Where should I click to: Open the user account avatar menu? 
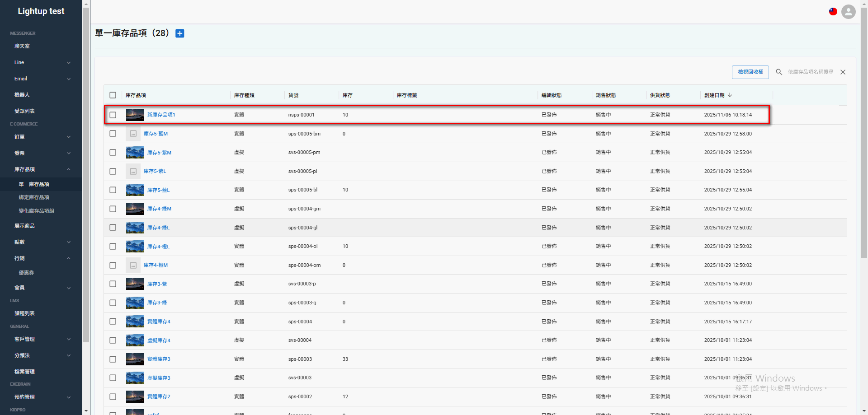[849, 12]
